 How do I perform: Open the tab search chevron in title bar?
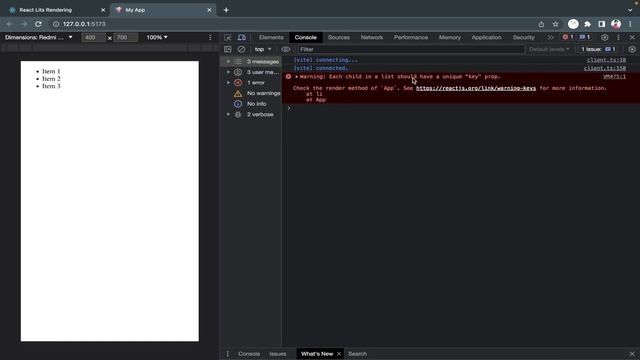tap(630, 10)
